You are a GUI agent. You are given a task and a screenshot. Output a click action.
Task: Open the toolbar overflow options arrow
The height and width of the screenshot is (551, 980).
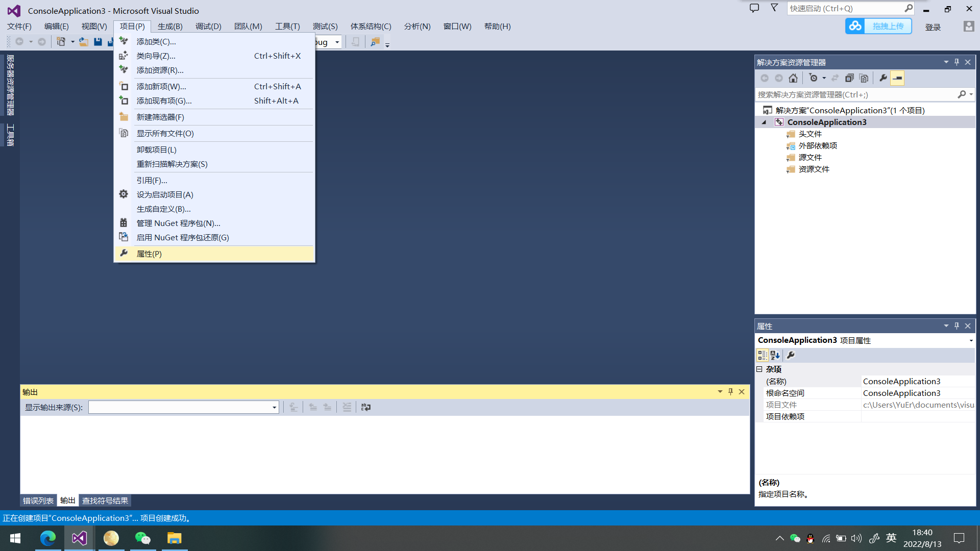[387, 45]
